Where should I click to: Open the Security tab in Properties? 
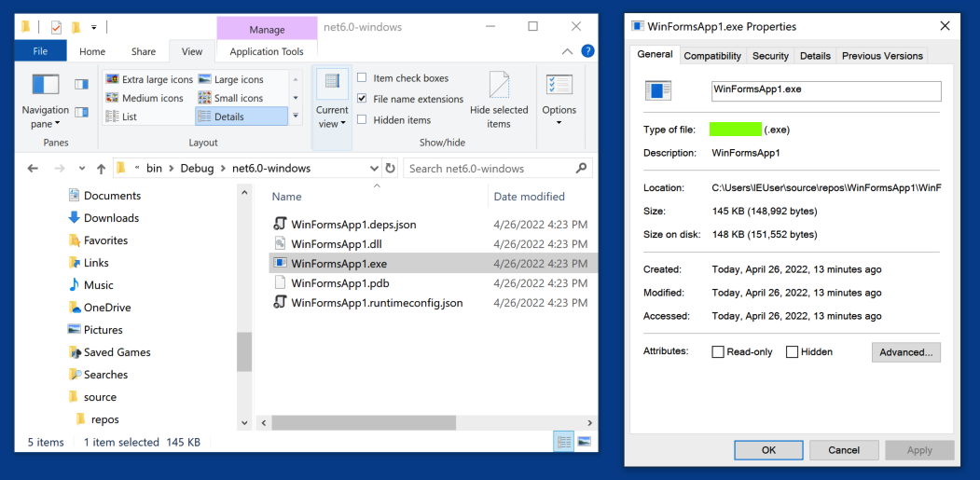(770, 56)
